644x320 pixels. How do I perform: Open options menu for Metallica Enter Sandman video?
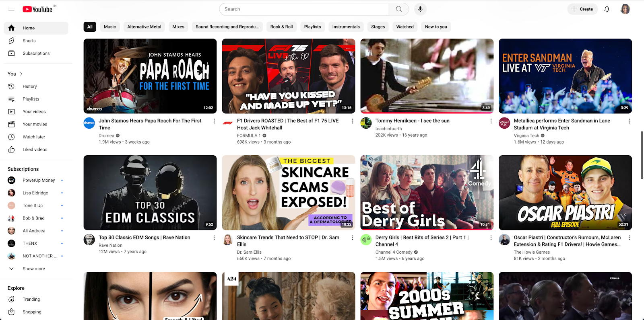[629, 121]
